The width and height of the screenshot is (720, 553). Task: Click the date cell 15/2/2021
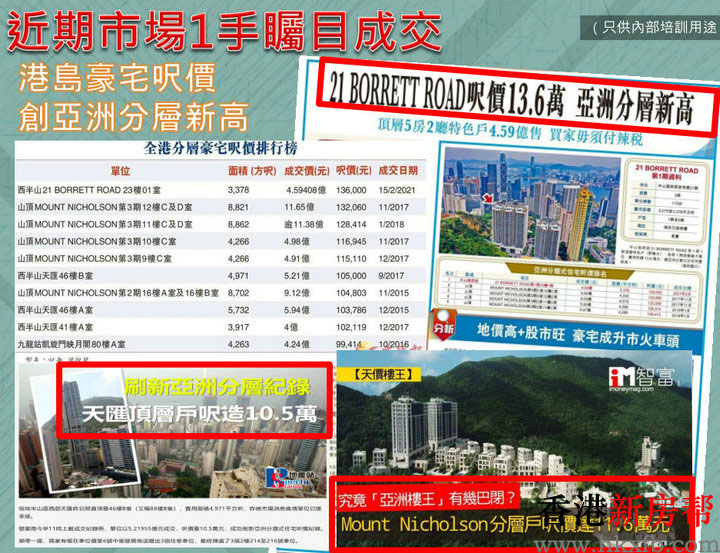tap(397, 190)
